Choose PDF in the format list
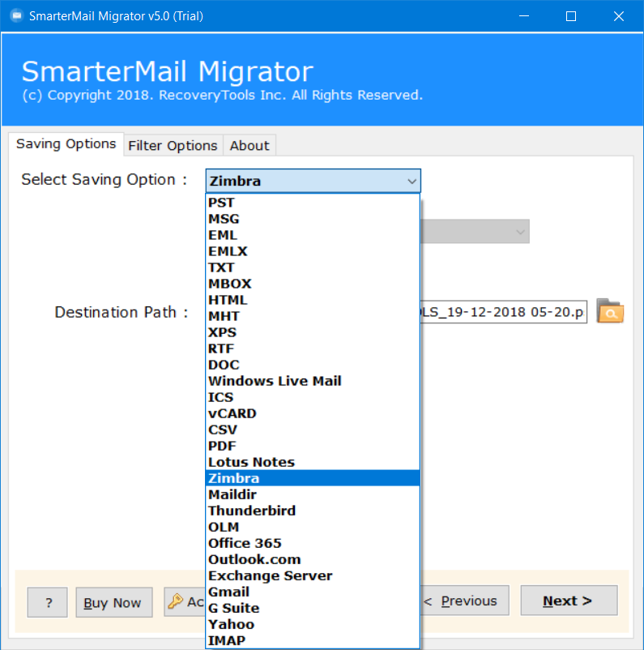644x650 pixels. pos(313,446)
